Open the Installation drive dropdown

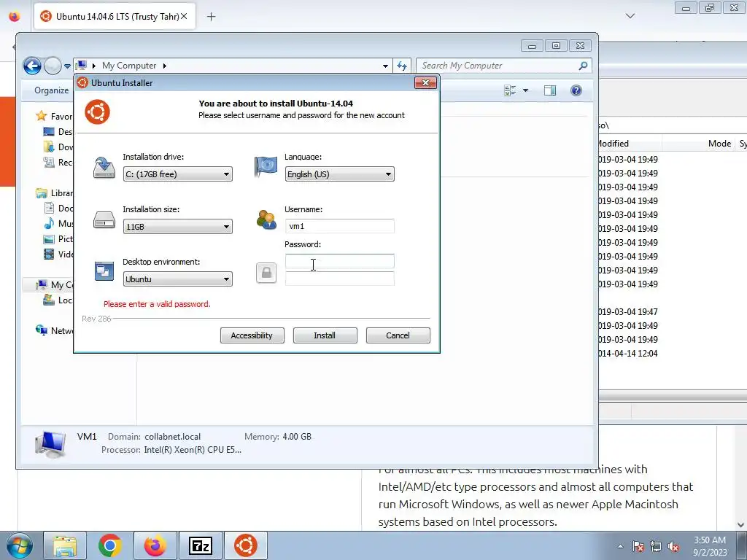(178, 174)
